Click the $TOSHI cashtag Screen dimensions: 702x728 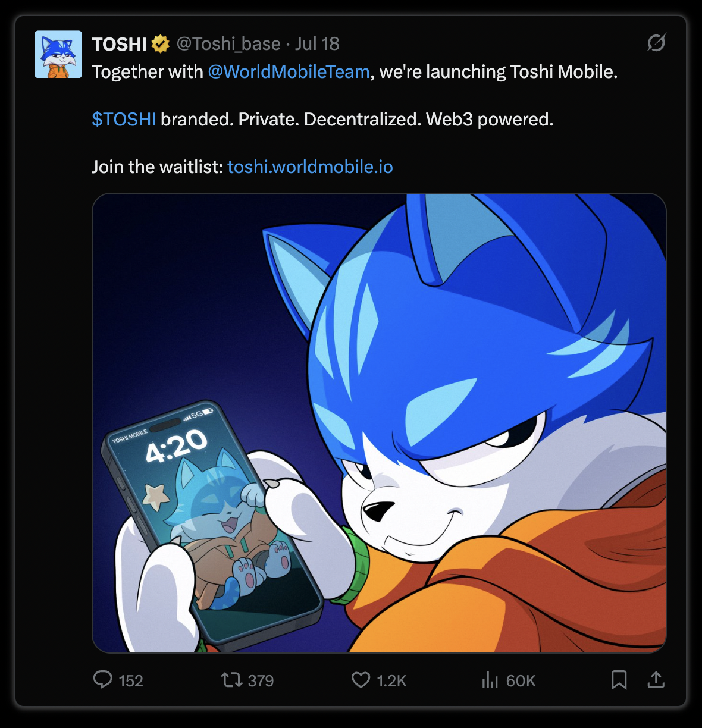coord(124,120)
